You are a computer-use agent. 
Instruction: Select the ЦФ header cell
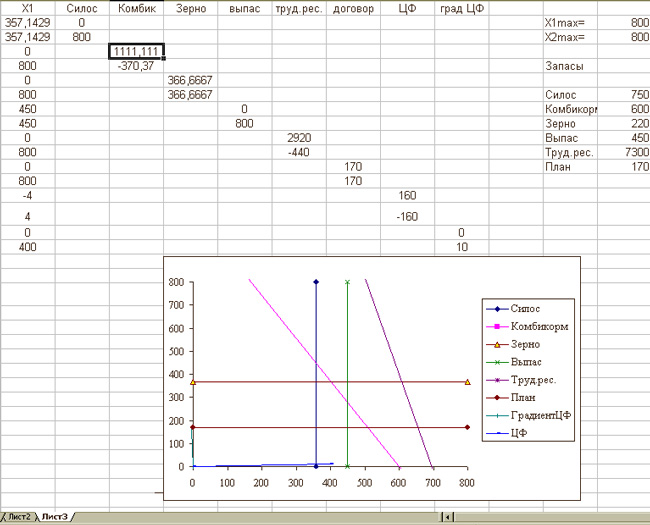click(x=407, y=8)
